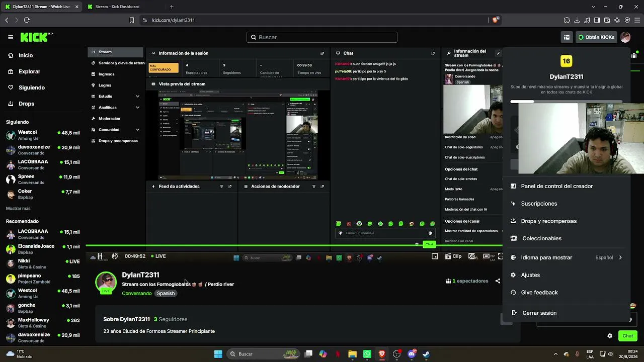Open the ElcanaldeJoaco recommended channel
This screenshot has width=644, height=362.
point(43,249)
